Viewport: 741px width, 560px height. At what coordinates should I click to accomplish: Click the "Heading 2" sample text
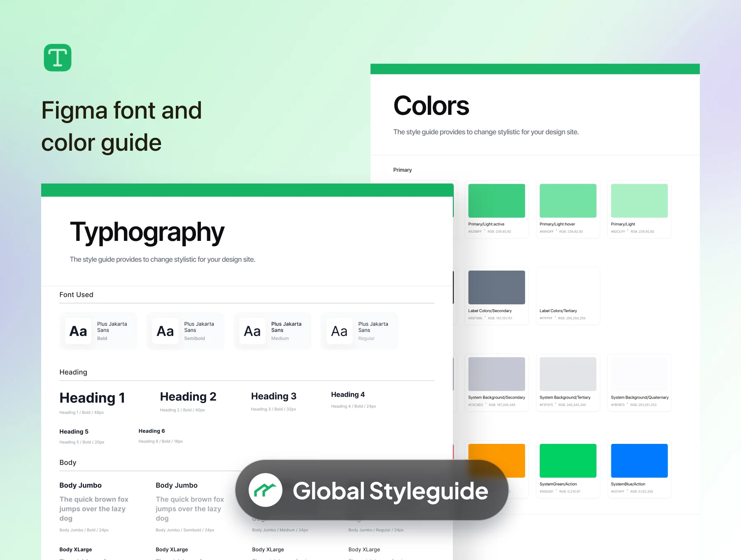point(188,397)
